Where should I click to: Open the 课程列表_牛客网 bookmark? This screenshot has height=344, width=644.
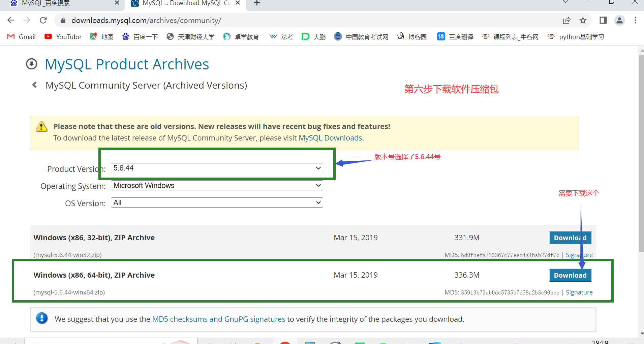coord(511,37)
